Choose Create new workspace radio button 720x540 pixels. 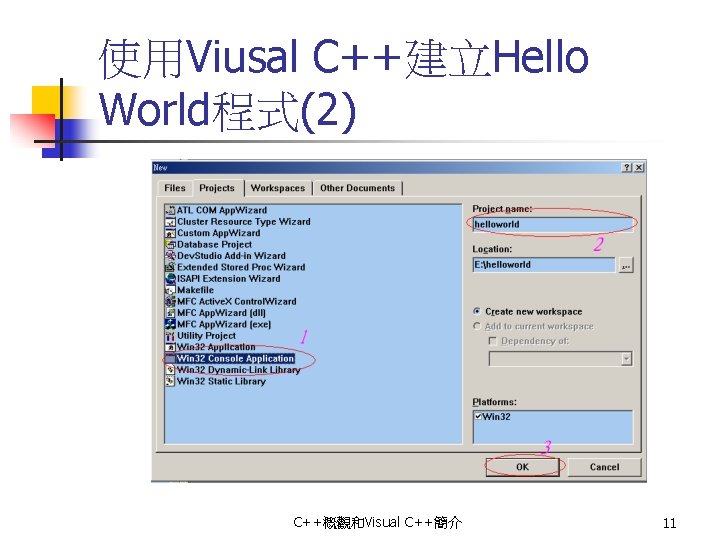pyautogui.click(x=477, y=311)
